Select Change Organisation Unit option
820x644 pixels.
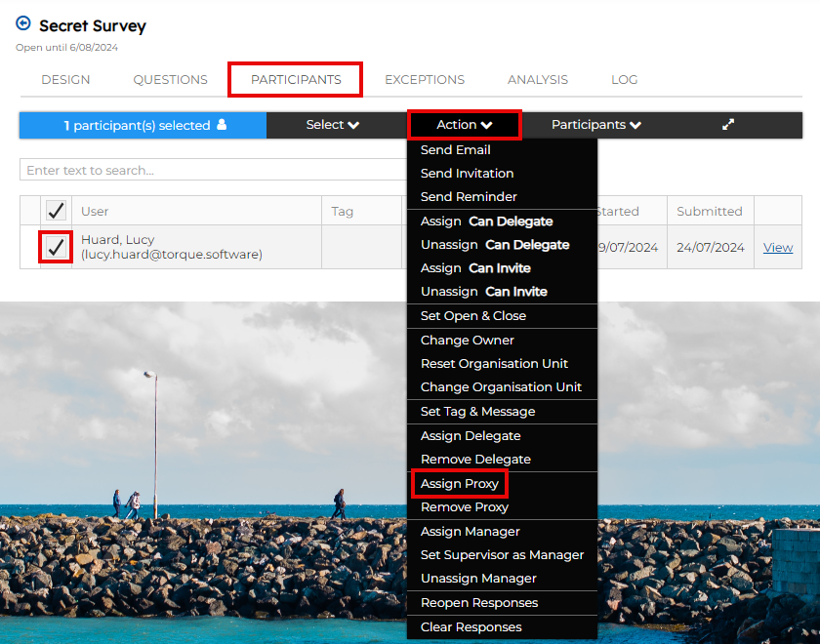tap(501, 387)
